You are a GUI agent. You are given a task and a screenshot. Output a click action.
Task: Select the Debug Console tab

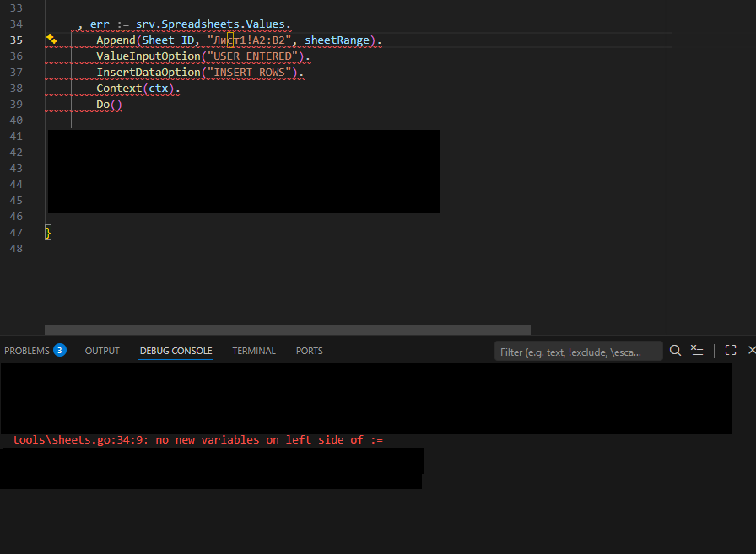(176, 351)
